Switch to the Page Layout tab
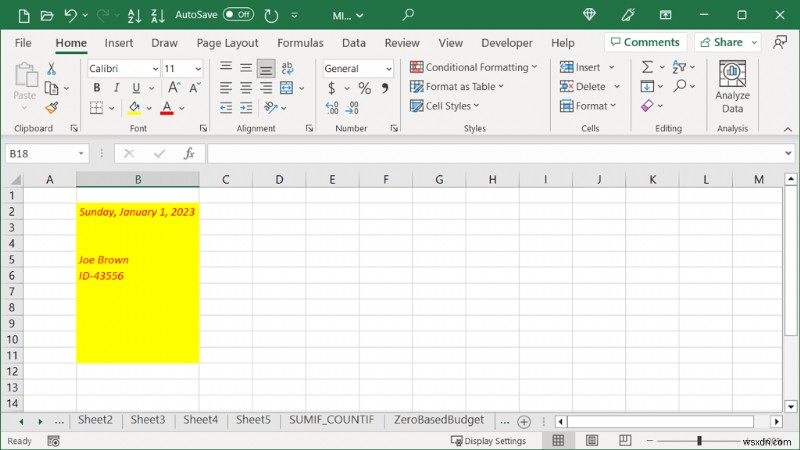Screen dimensions: 800x450 228,43
